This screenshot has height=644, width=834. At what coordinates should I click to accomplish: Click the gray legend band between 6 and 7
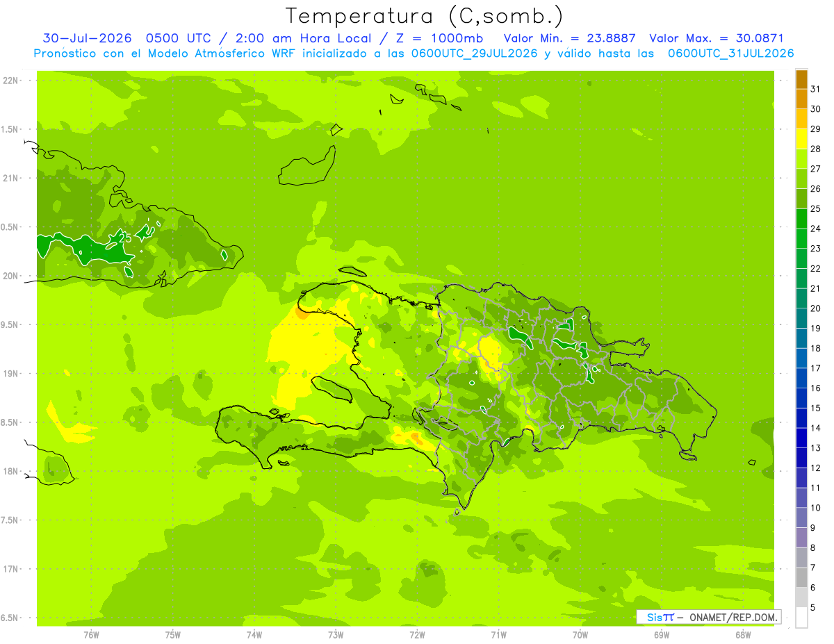coord(801,577)
